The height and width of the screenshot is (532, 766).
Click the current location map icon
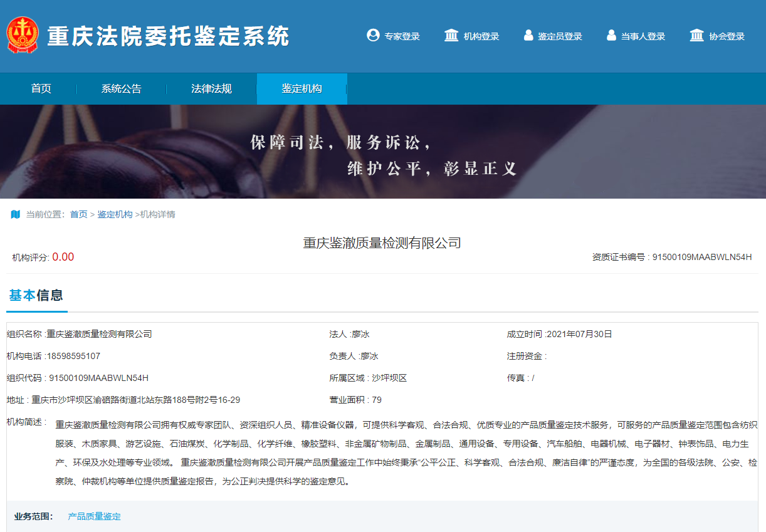[16, 214]
